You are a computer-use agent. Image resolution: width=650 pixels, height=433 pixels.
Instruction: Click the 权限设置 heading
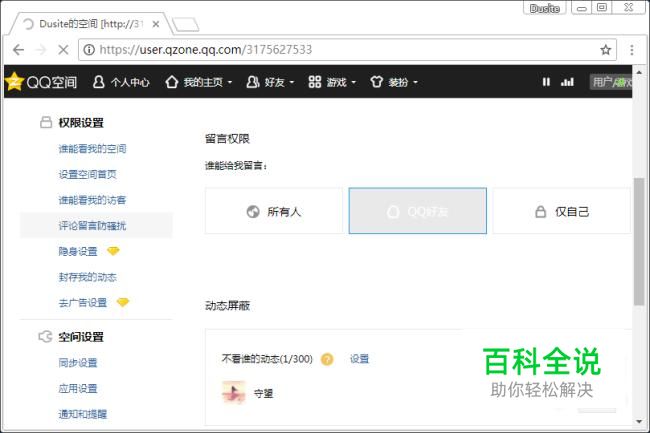(x=81, y=123)
